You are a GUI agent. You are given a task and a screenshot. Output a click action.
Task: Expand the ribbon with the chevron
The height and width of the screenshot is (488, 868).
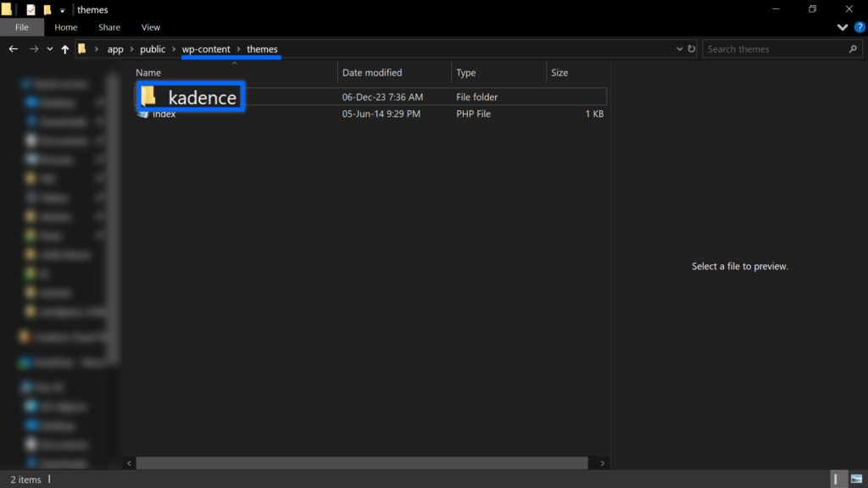(x=842, y=27)
